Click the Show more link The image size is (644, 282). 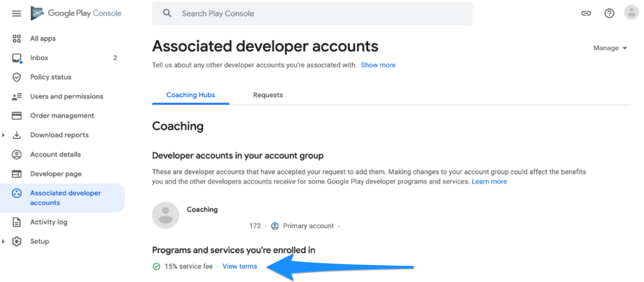pyautogui.click(x=378, y=65)
